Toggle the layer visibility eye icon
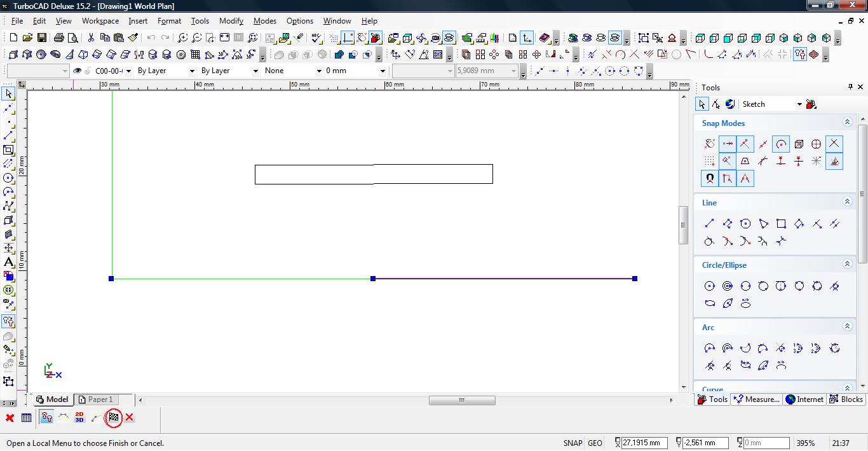Image resolution: width=868 pixels, height=451 pixels. [78, 71]
